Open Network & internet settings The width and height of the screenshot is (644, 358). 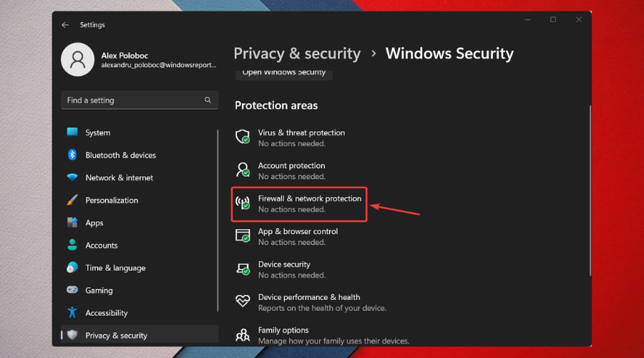pyautogui.click(x=119, y=178)
